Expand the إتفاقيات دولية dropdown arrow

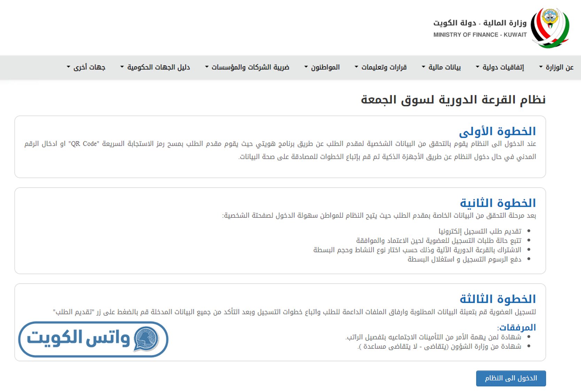478,67
